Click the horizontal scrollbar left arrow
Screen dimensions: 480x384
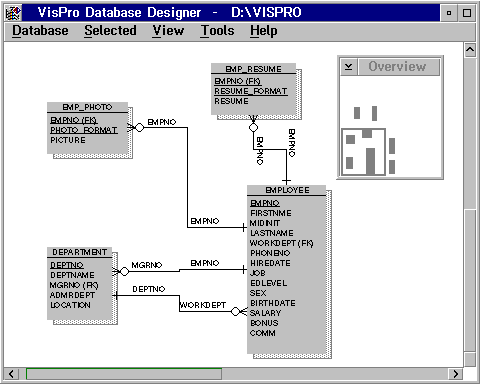[11, 374]
